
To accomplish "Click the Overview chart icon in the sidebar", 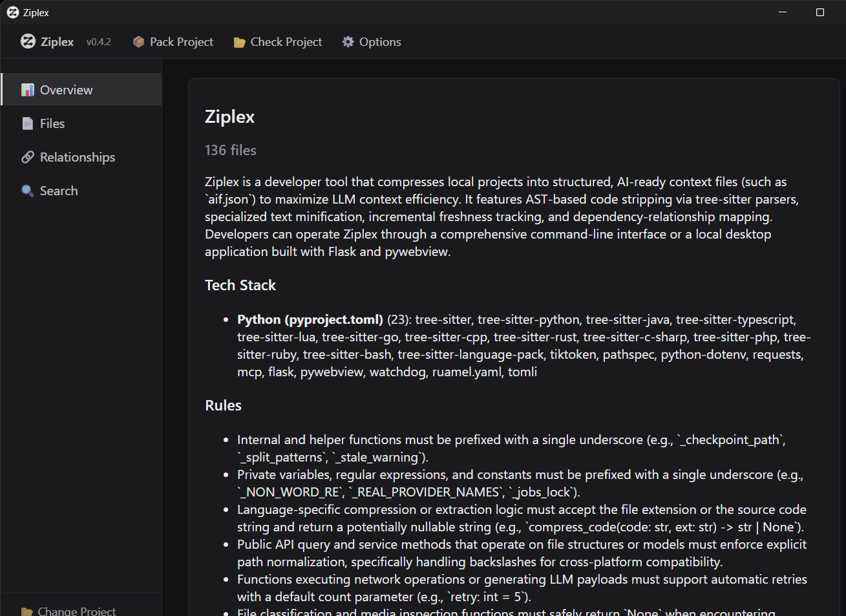I will click(x=28, y=90).
